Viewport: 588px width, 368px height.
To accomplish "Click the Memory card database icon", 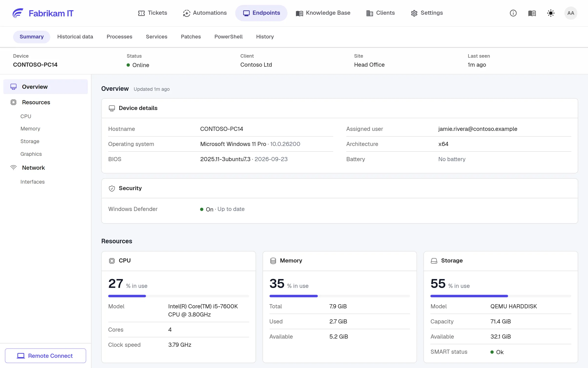I will click(273, 261).
